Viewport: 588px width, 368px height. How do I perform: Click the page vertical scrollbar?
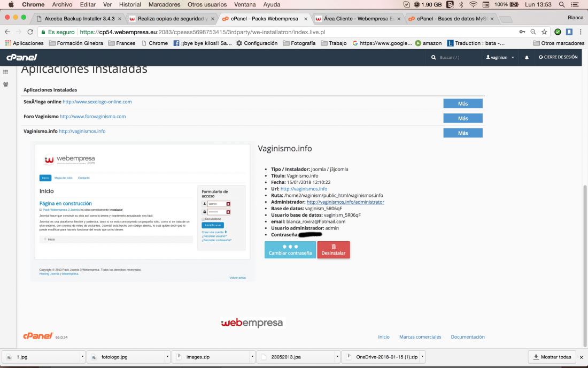pyautogui.click(x=585, y=266)
